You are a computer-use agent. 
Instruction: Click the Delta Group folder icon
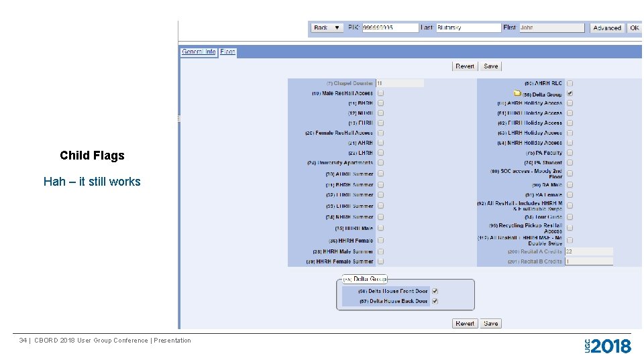517,93
